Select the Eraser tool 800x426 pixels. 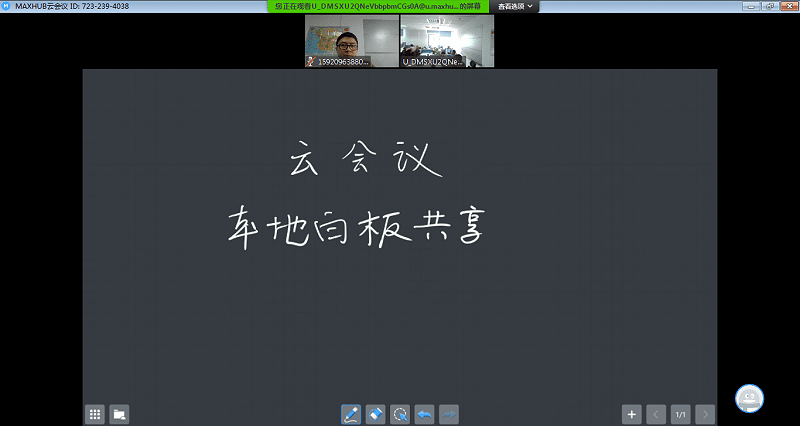pos(376,414)
